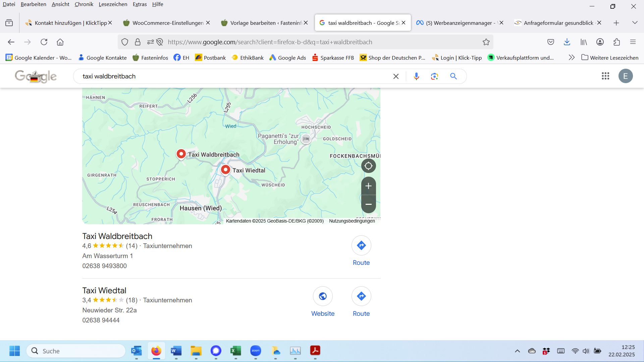Image resolution: width=644 pixels, height=362 pixels.
Task: Open the extensions puzzle icon
Action: tap(616, 42)
